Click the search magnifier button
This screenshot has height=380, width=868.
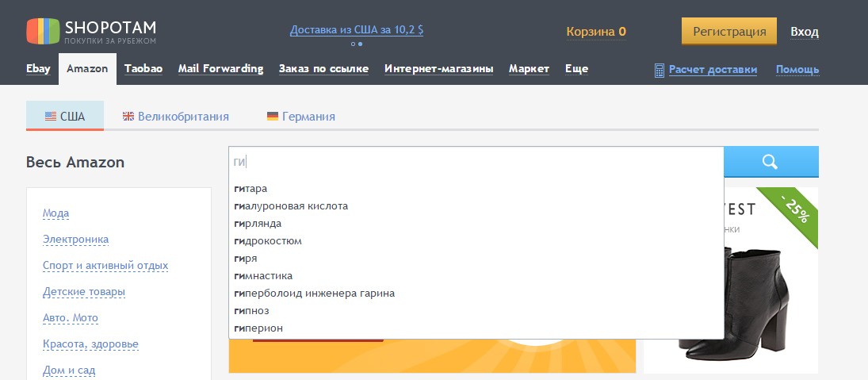pos(770,162)
